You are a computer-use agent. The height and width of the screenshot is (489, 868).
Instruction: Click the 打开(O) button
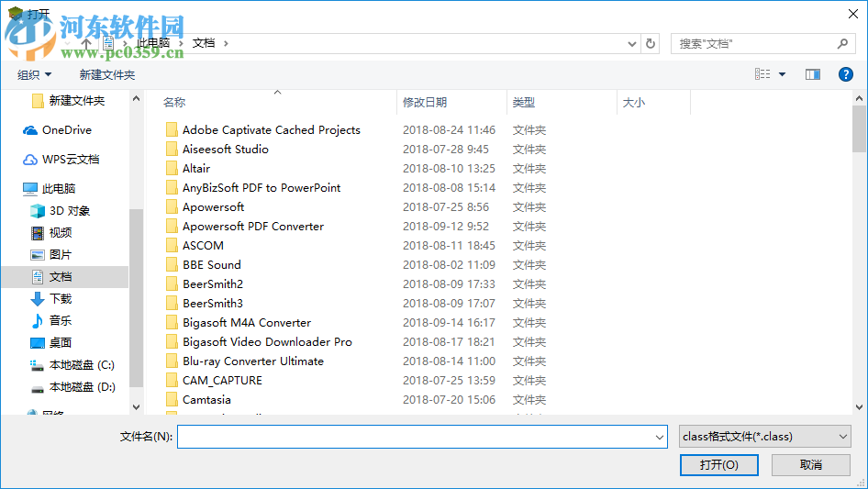point(719,464)
